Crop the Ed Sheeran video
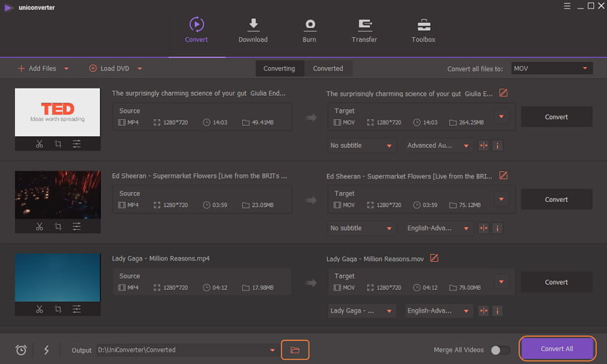 click(x=58, y=227)
